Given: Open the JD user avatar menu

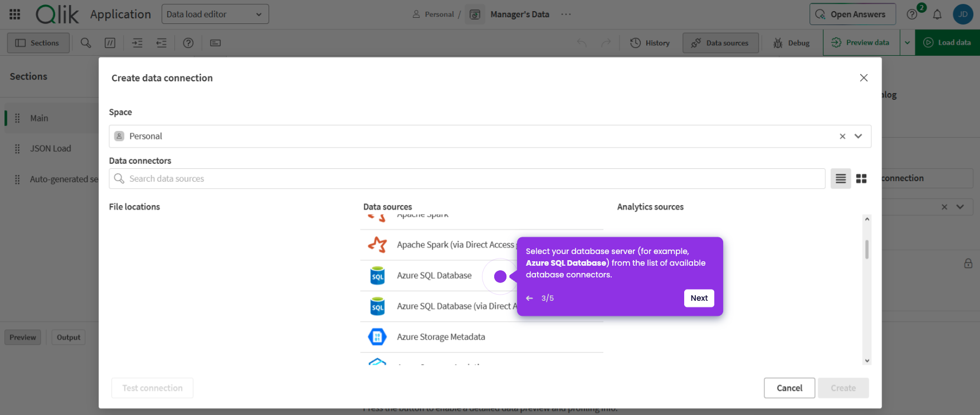Looking at the screenshot, I should (963, 14).
